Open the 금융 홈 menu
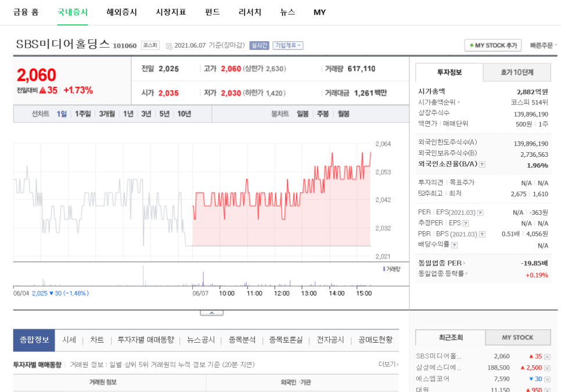 [x=26, y=12]
